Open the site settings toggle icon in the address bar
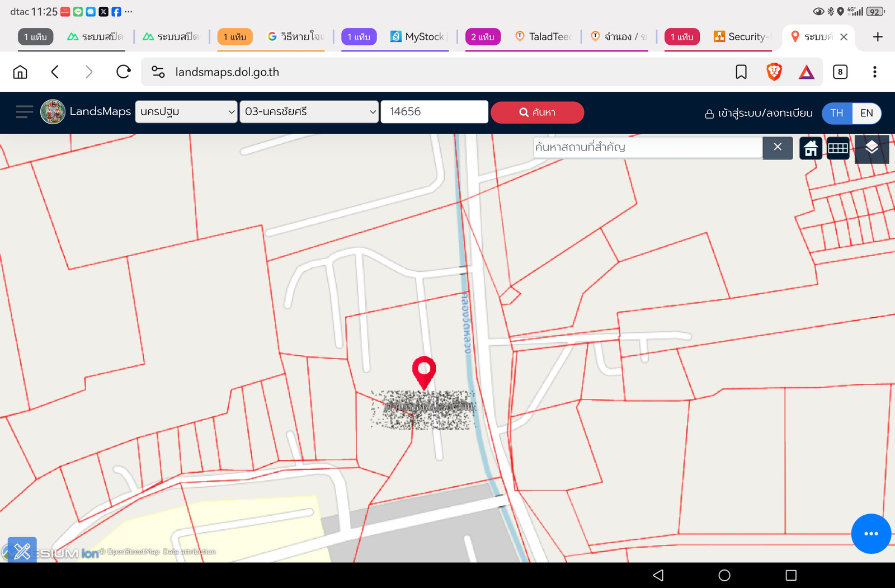Viewport: 895px width, 588px height. pyautogui.click(x=158, y=72)
